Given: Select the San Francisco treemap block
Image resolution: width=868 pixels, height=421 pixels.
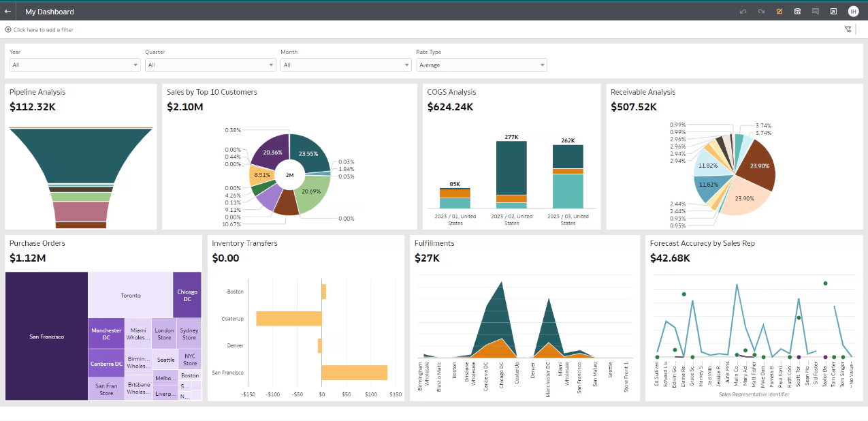Looking at the screenshot, I should (47, 337).
